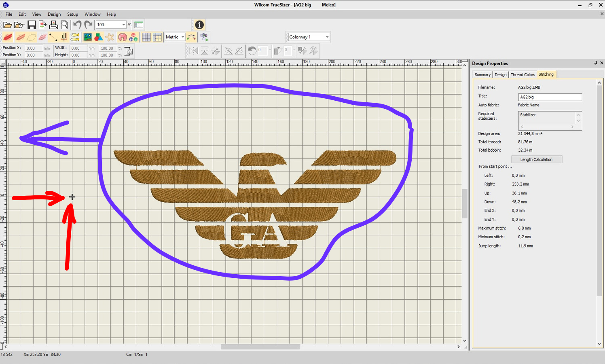Screen dimensions: 605x364
Task: Rotate left 45 degrees icon
Action: [x=228, y=51]
